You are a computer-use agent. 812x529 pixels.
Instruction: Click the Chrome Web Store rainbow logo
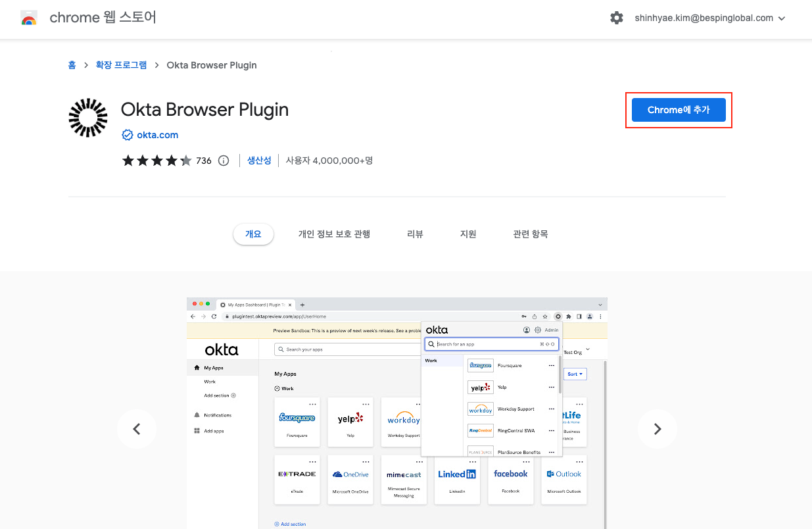tap(29, 18)
